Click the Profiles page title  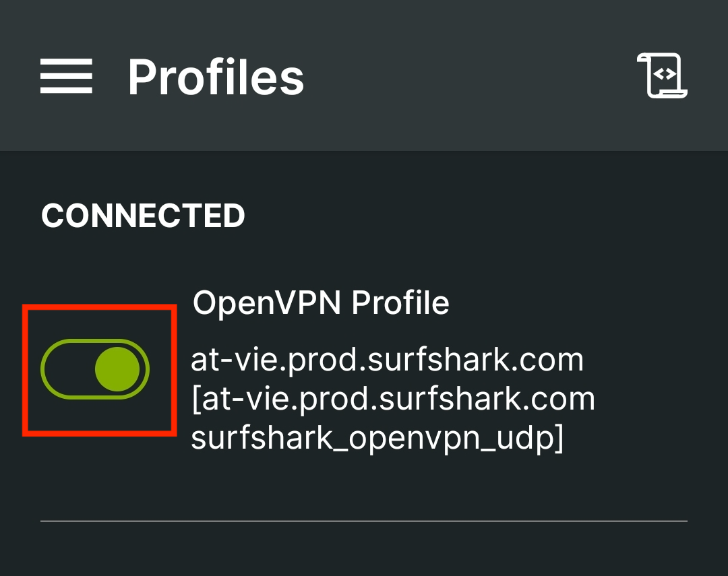tap(216, 77)
